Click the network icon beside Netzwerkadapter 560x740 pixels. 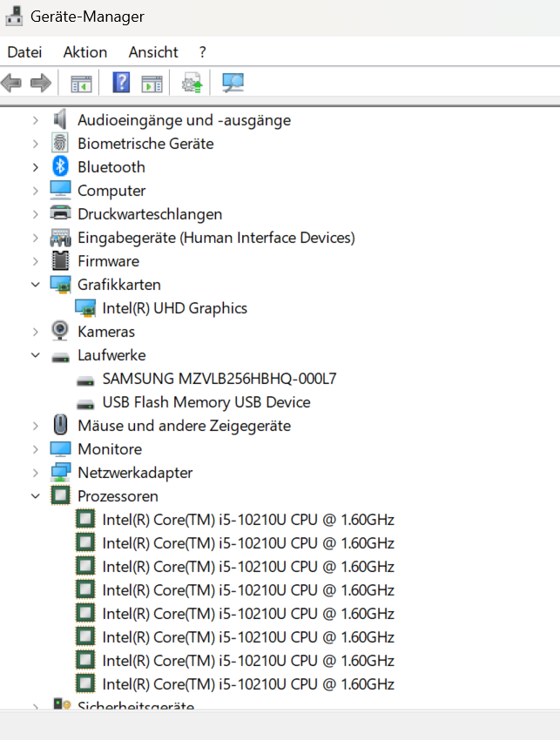coord(60,473)
